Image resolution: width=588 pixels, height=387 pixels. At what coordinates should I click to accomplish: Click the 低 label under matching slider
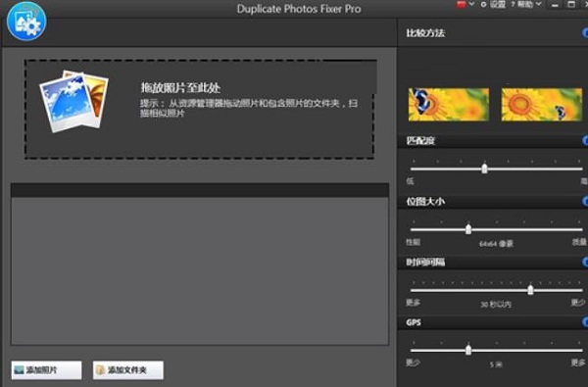pos(410,181)
